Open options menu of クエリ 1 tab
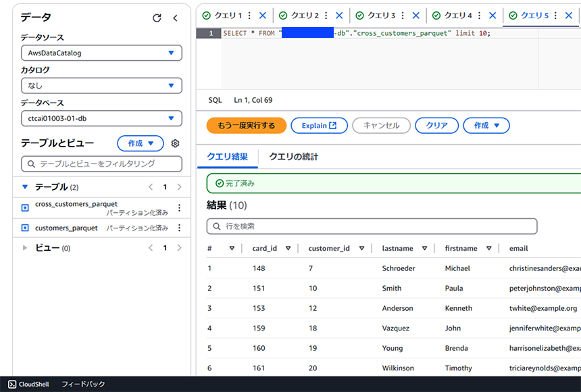The image size is (581, 392). (x=249, y=15)
